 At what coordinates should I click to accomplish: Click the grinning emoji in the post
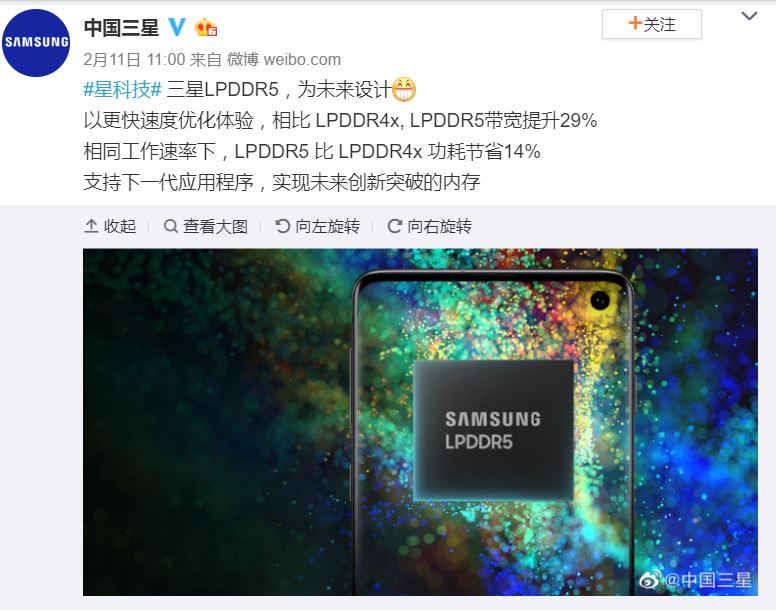click(x=404, y=90)
